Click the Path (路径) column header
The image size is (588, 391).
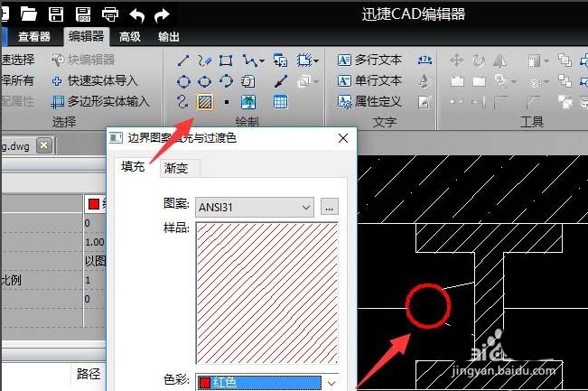(x=89, y=374)
